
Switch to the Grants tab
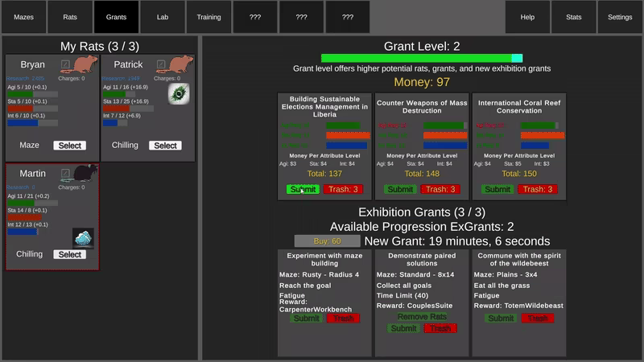click(x=116, y=17)
